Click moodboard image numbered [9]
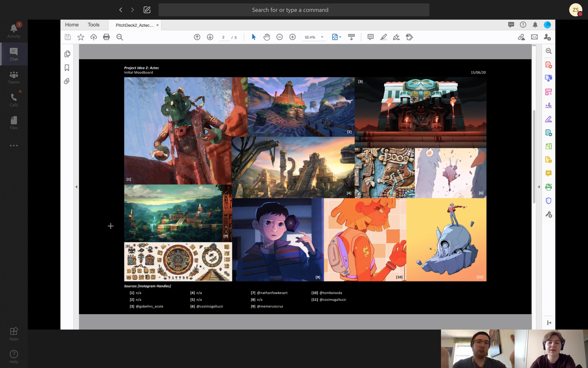Screen dimensions: 588x368 278,239
